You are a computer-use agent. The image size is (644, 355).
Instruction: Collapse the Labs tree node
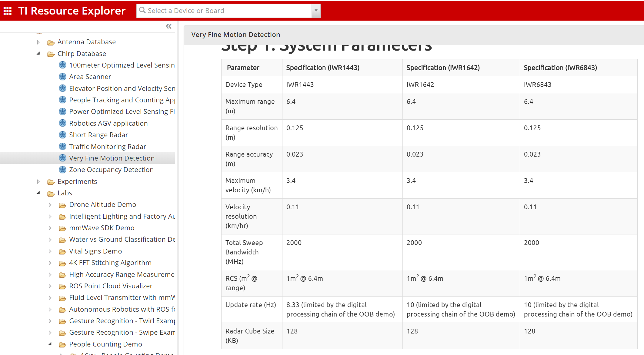pos(38,193)
